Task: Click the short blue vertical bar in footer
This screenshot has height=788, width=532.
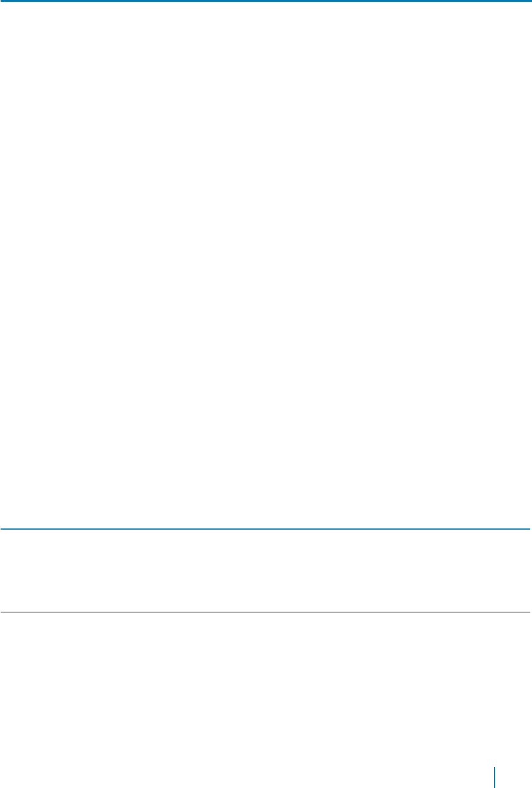Action: 495,776
